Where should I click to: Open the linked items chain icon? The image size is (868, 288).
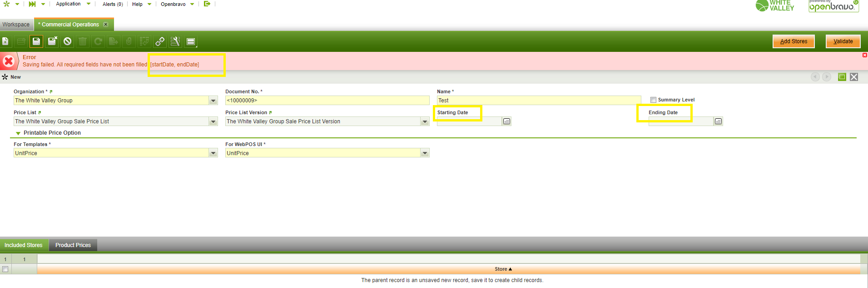pos(160,42)
